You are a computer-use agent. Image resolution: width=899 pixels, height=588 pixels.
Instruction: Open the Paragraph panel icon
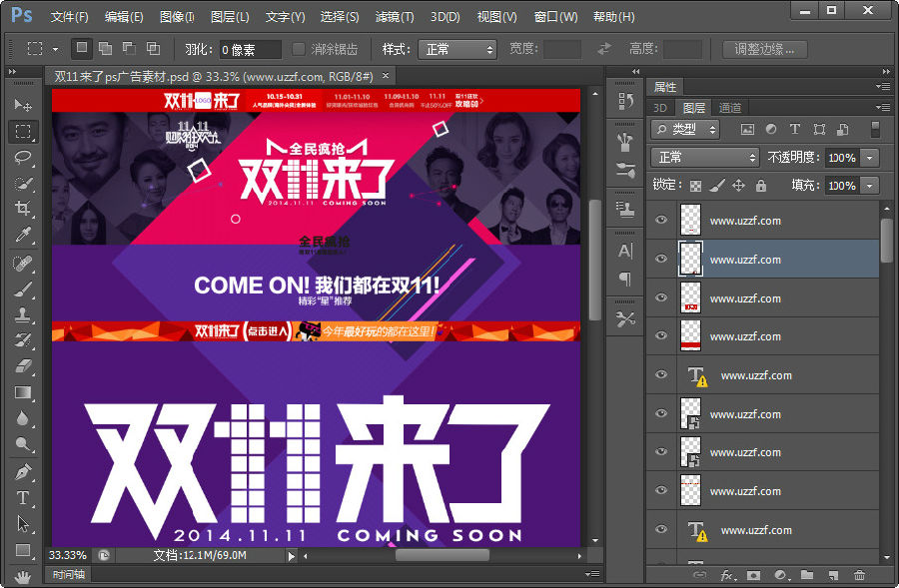click(625, 279)
